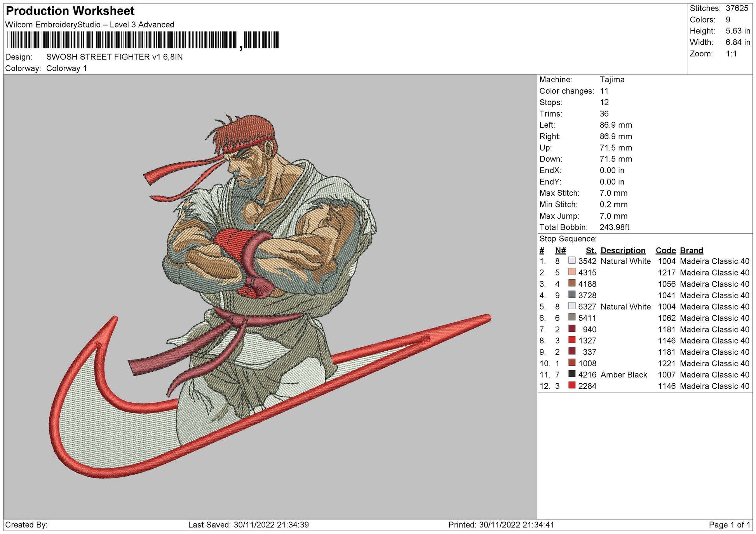Click the N# column header
Image resolution: width=756 pixels, height=534 pixels.
click(560, 250)
